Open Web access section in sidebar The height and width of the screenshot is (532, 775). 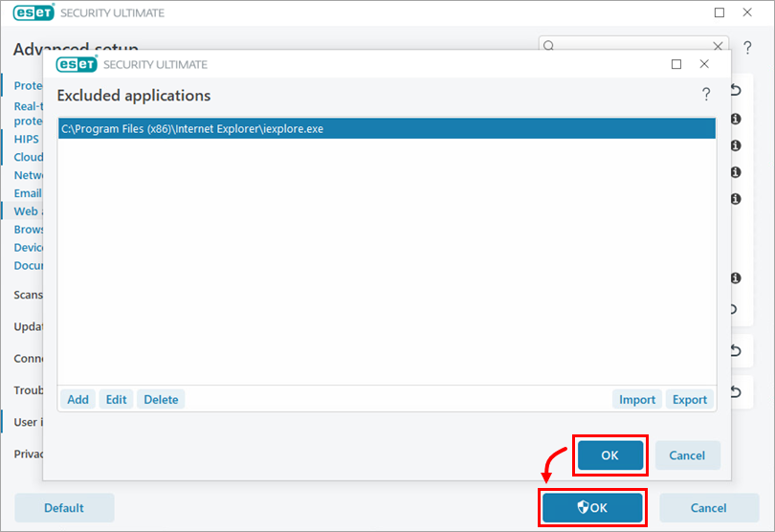click(x=28, y=211)
